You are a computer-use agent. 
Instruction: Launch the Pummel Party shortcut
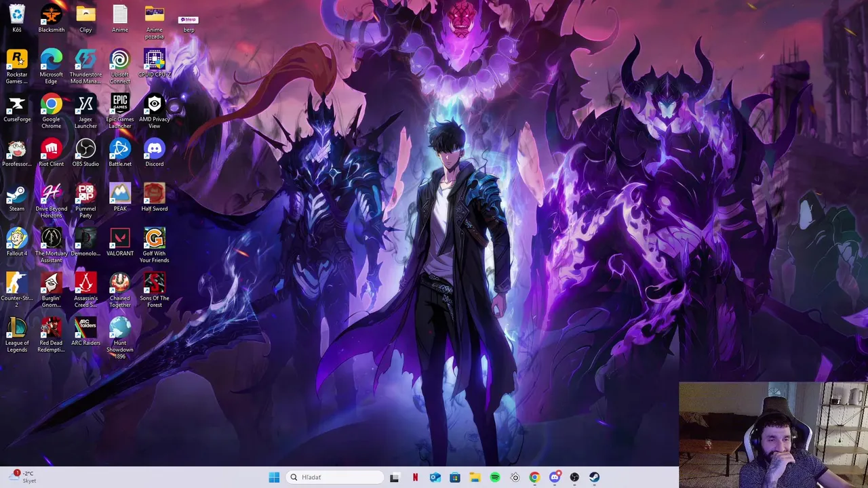pos(85,201)
